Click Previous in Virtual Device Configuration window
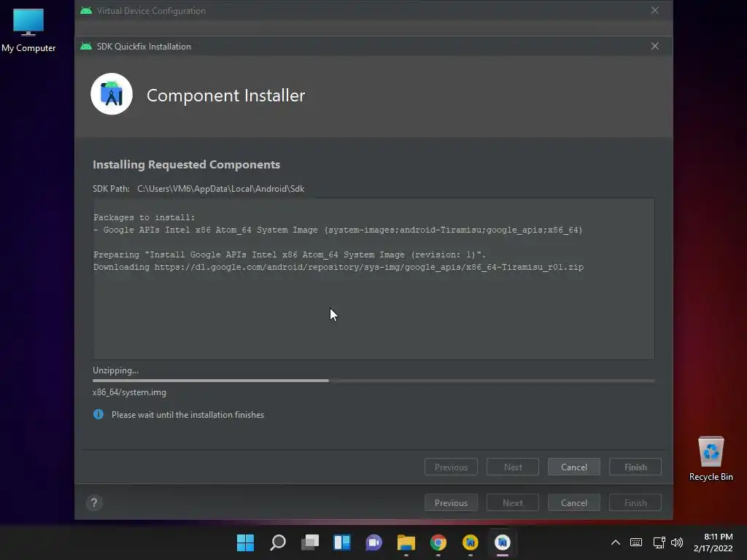Screen dimensions: 747x560 point(451,503)
